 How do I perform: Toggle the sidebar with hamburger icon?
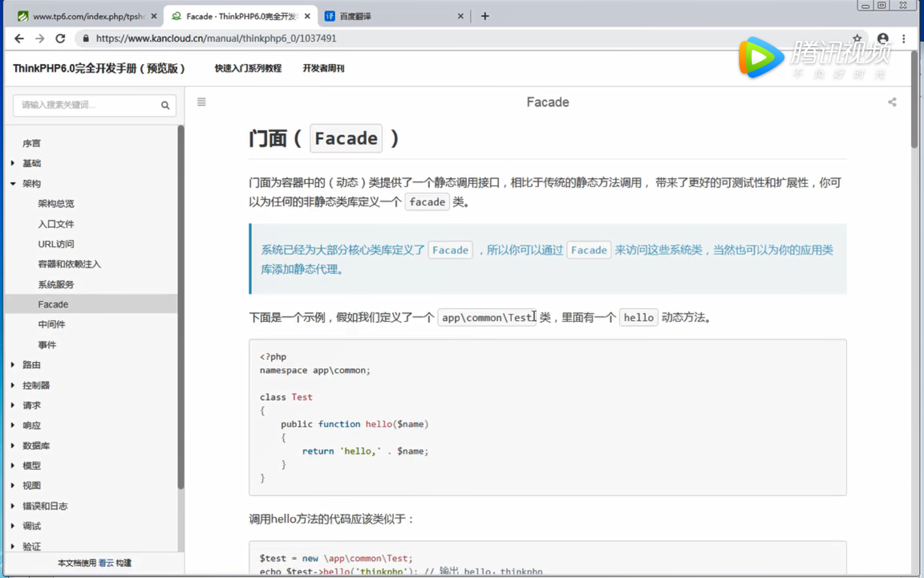pyautogui.click(x=201, y=102)
